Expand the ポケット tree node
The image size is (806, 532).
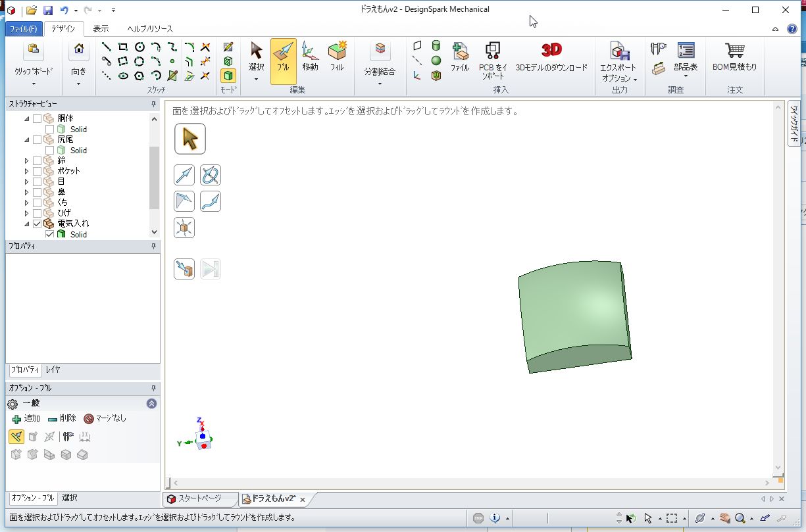(27, 172)
